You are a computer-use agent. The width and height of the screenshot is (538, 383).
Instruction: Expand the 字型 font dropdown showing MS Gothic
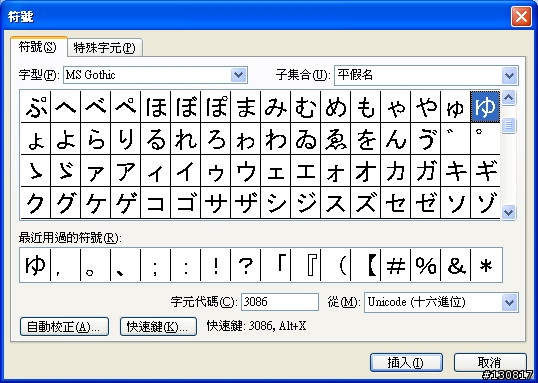coord(239,75)
